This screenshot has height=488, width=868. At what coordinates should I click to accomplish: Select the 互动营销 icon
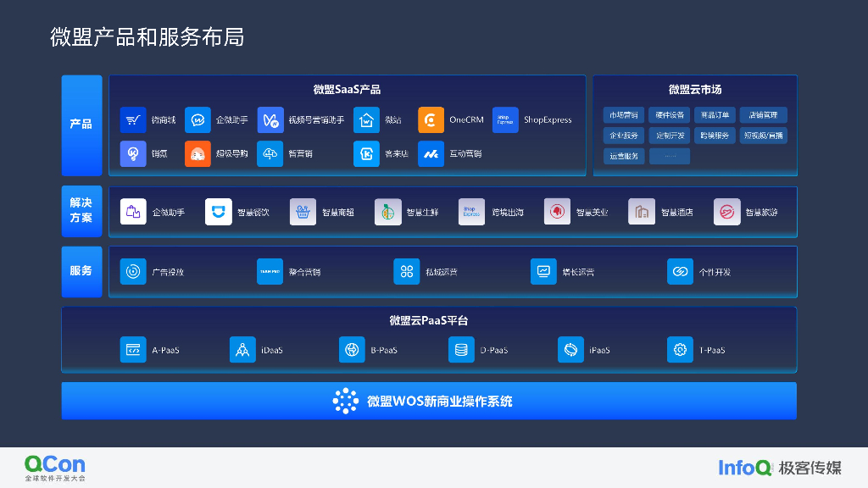point(431,154)
